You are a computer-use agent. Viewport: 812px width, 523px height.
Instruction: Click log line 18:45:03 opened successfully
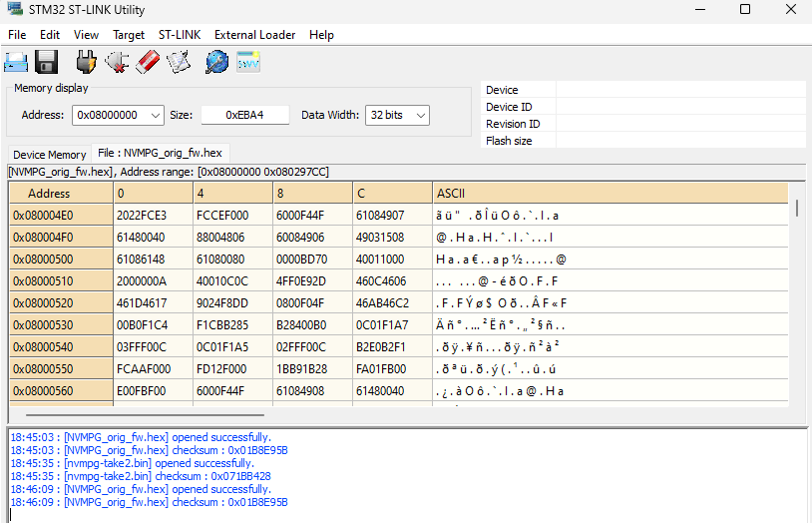coord(141,437)
